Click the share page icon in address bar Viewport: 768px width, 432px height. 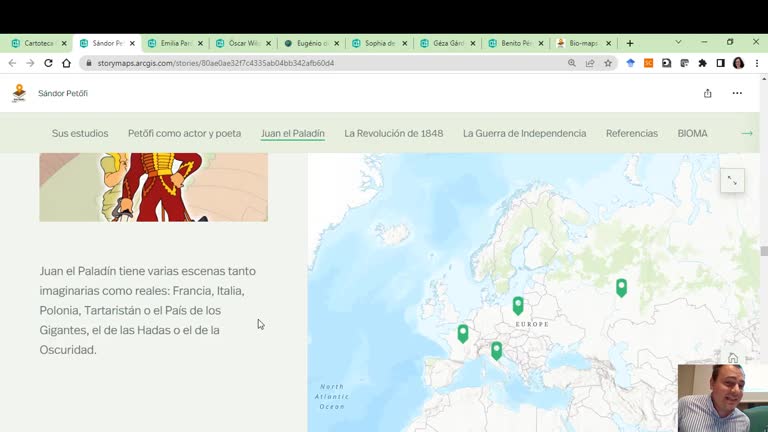pos(590,63)
